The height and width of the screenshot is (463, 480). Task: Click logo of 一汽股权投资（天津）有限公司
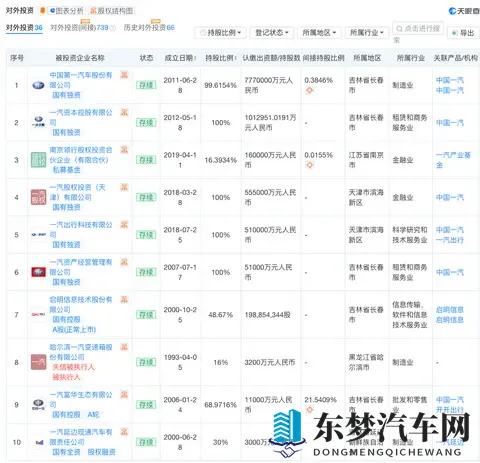coord(38,197)
